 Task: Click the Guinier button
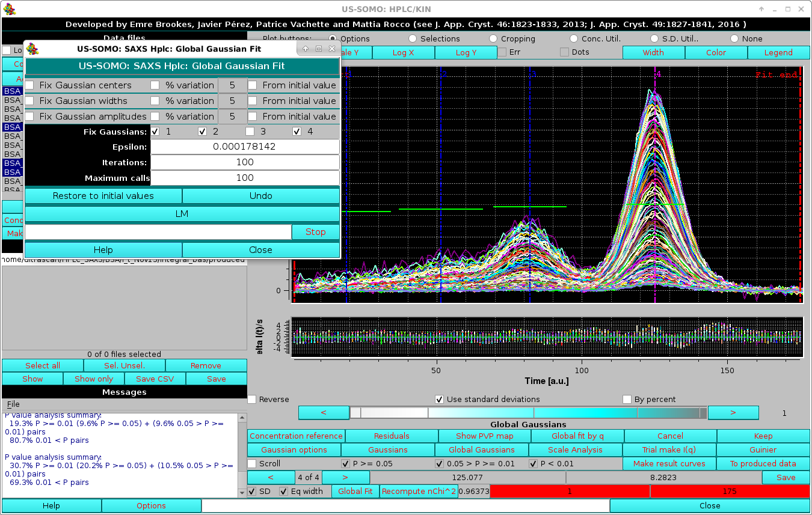[x=763, y=449]
